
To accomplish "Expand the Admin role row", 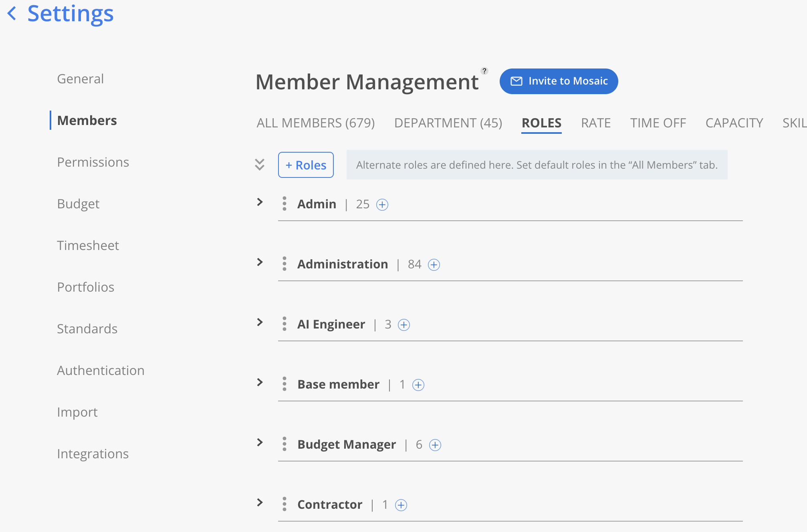I will [x=260, y=202].
